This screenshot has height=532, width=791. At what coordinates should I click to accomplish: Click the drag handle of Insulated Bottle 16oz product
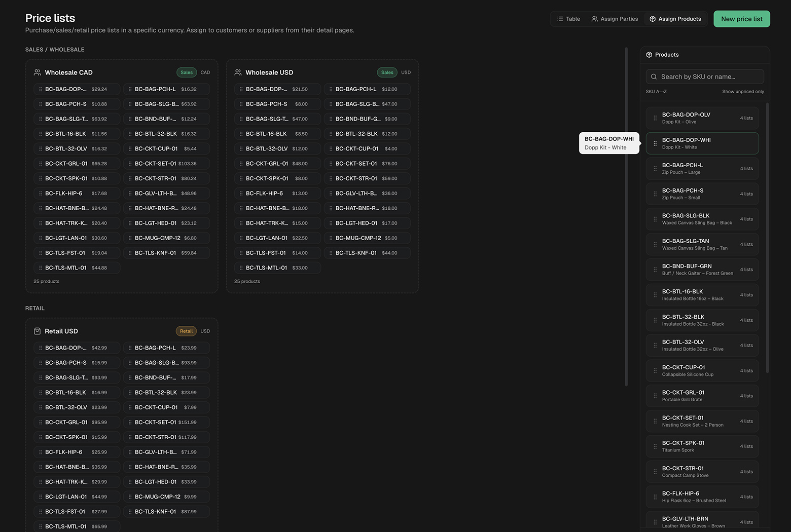click(655, 295)
